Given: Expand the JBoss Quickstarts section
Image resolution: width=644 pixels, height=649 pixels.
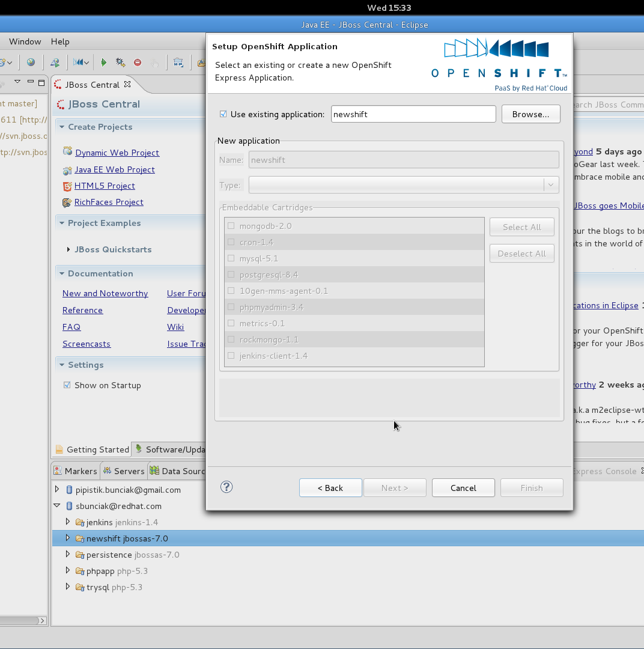Looking at the screenshot, I should (68, 249).
